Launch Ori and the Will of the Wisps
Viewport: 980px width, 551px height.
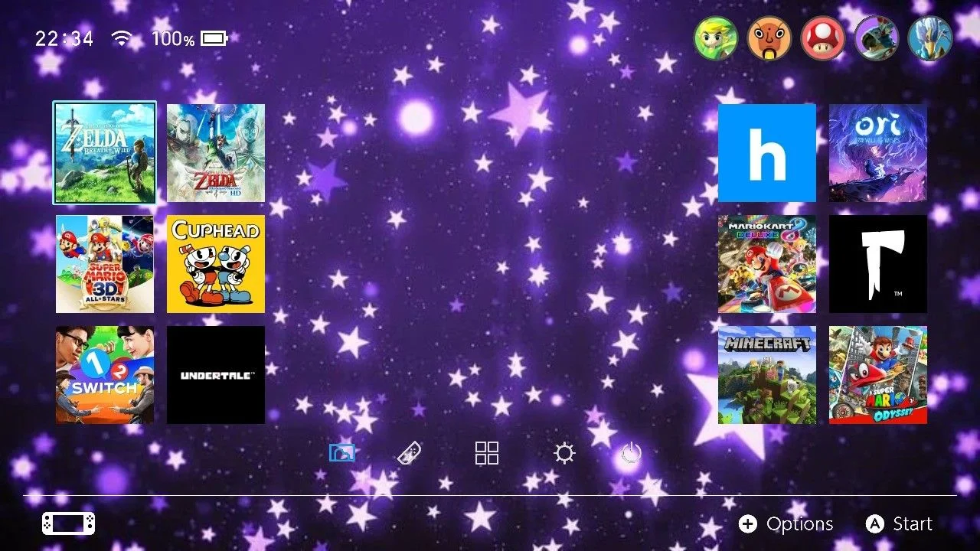tap(878, 153)
